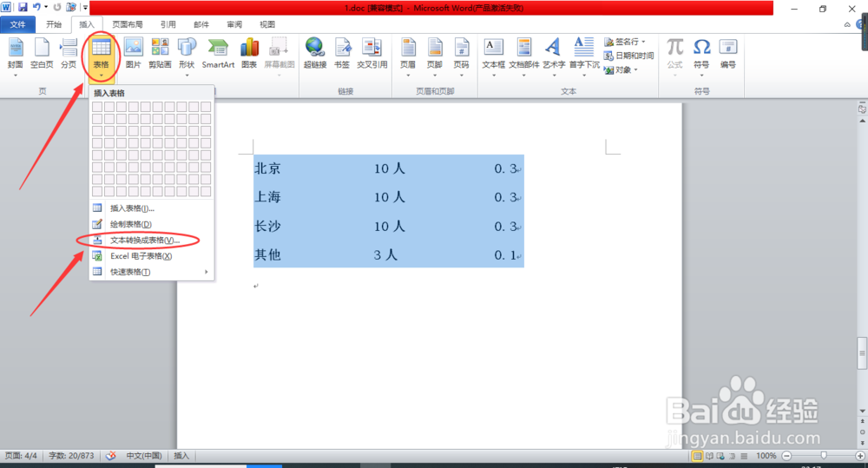Click the page count 页面: 4/4 in status bar

coord(21,456)
